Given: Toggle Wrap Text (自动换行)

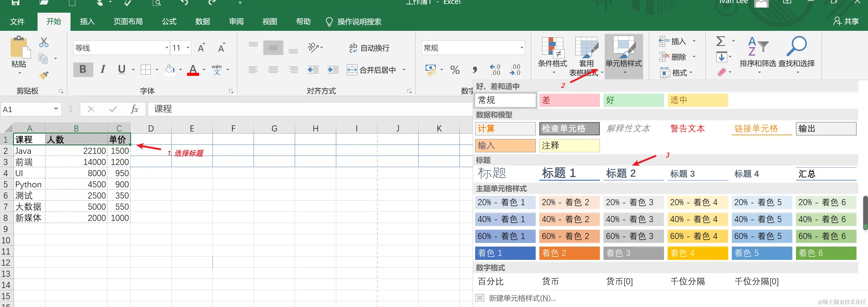Looking at the screenshot, I should (369, 48).
